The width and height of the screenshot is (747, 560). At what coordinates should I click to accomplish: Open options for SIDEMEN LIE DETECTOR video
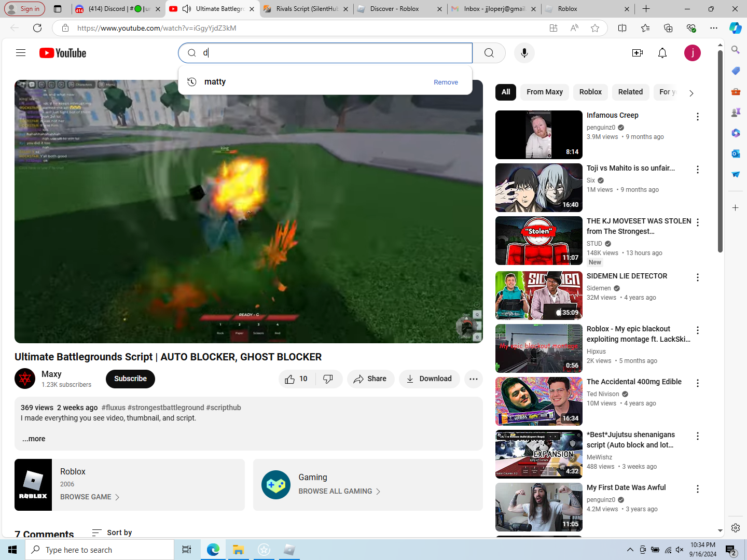click(698, 277)
